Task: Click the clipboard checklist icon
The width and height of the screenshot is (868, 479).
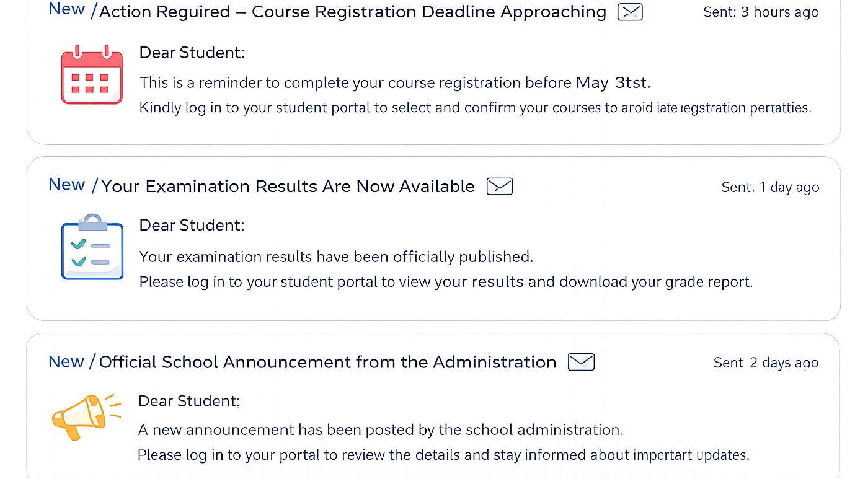Action: [92, 247]
